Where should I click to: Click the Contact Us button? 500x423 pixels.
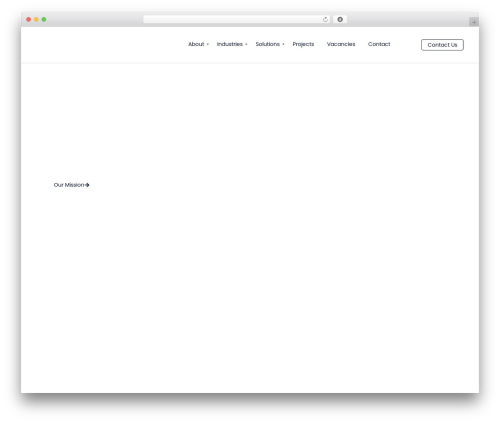(442, 45)
